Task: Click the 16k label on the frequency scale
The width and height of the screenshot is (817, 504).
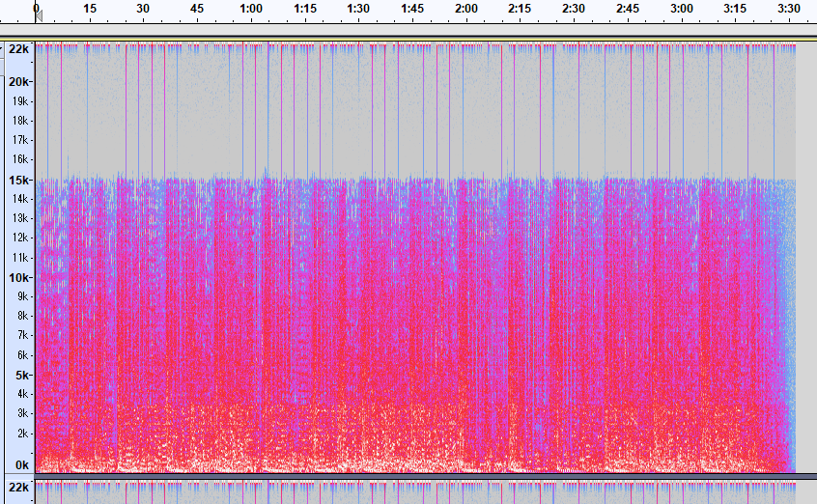Action: point(20,159)
